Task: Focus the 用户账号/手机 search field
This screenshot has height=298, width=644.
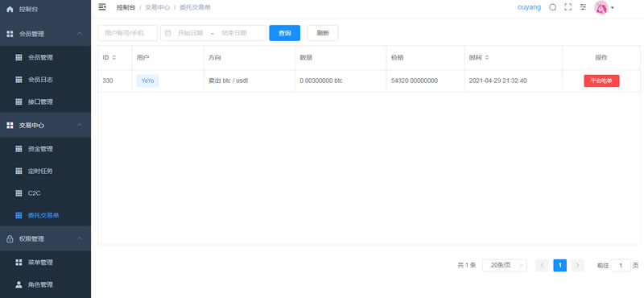Action: [x=127, y=33]
